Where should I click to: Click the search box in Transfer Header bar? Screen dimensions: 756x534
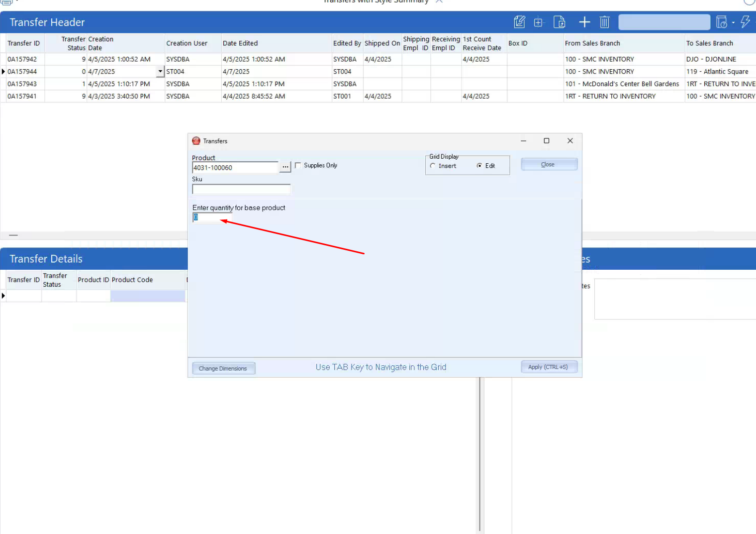pos(664,22)
